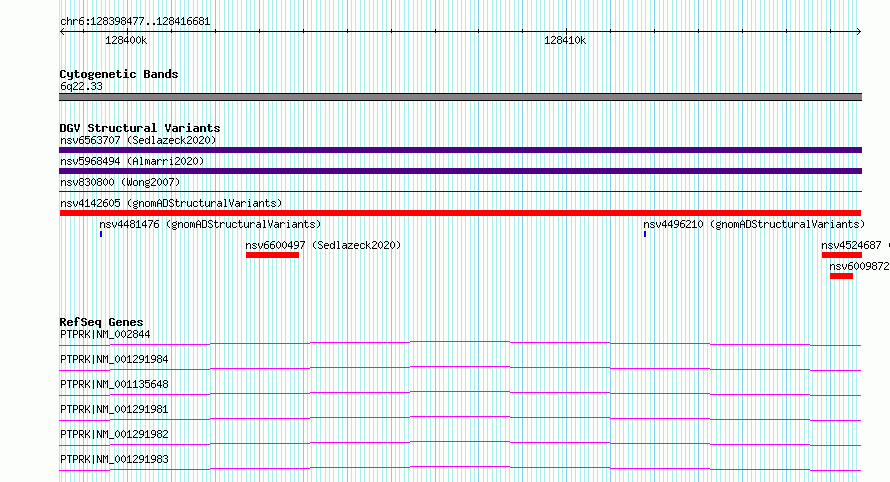Click the right arrow of the ruler
This screenshot has height=482, width=890.
(x=859, y=32)
